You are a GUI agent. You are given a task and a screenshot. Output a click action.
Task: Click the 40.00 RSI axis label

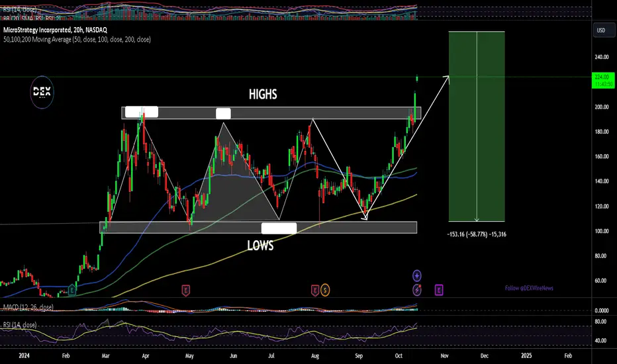[602, 340]
